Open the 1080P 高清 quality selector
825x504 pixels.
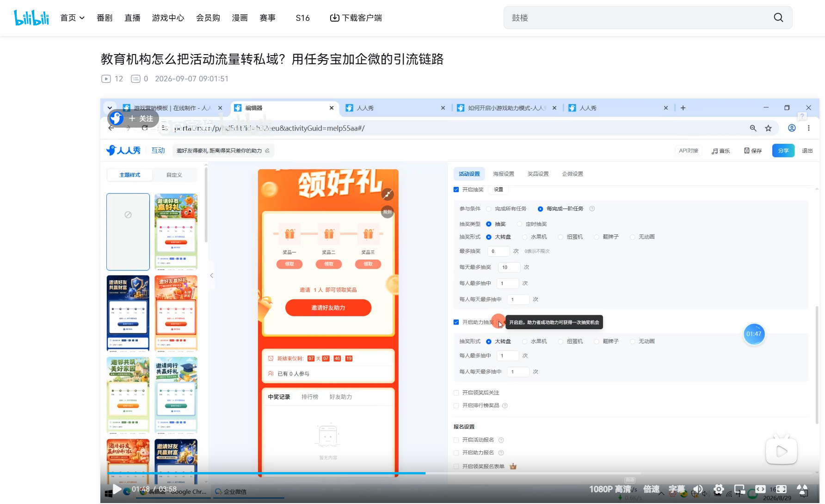[x=610, y=489]
